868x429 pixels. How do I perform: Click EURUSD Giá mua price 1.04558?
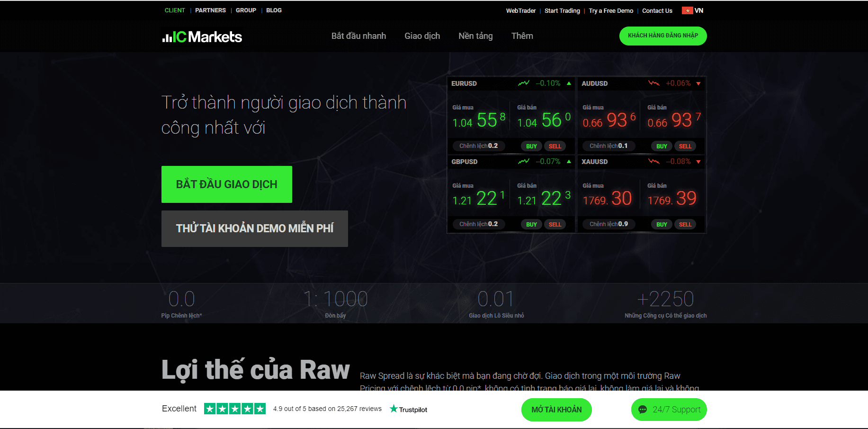pyautogui.click(x=479, y=120)
